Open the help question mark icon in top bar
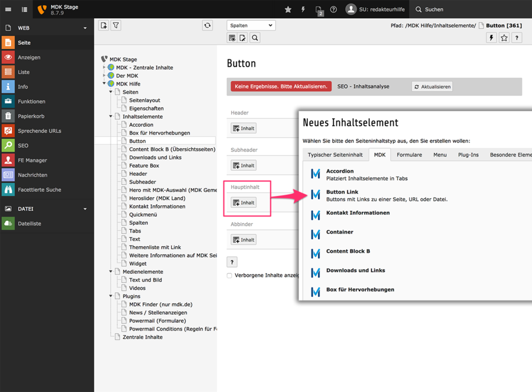 [333, 9]
